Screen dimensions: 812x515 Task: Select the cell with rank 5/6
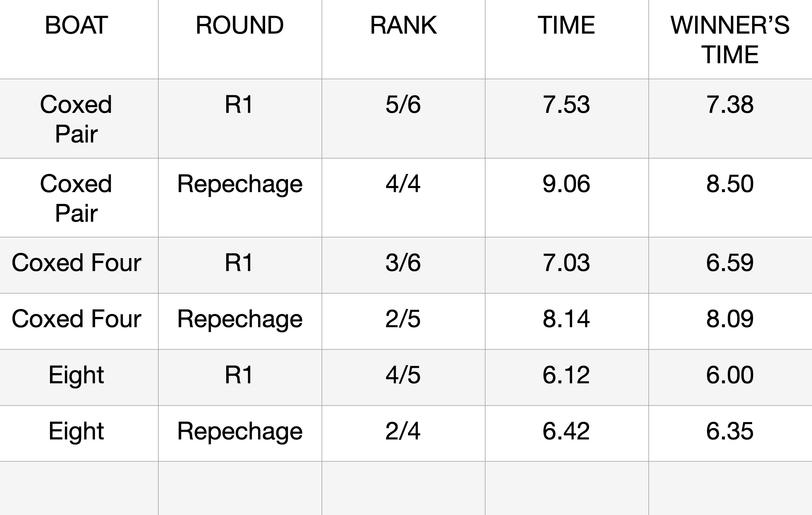[403, 105]
